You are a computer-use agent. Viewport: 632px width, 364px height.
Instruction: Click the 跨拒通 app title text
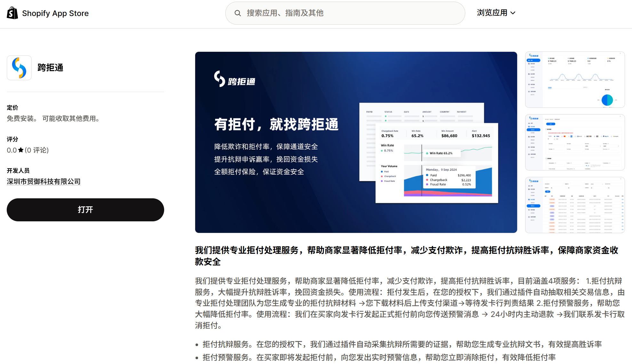tap(50, 68)
